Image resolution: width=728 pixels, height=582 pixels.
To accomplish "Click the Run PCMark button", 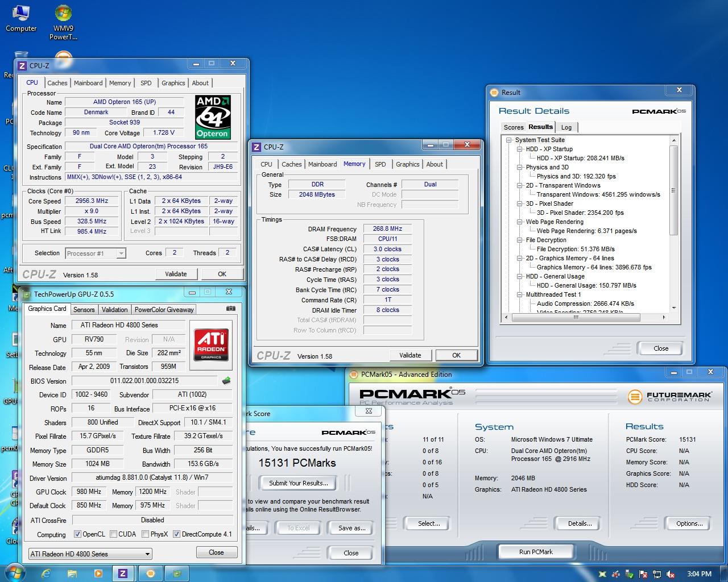I will (536, 552).
